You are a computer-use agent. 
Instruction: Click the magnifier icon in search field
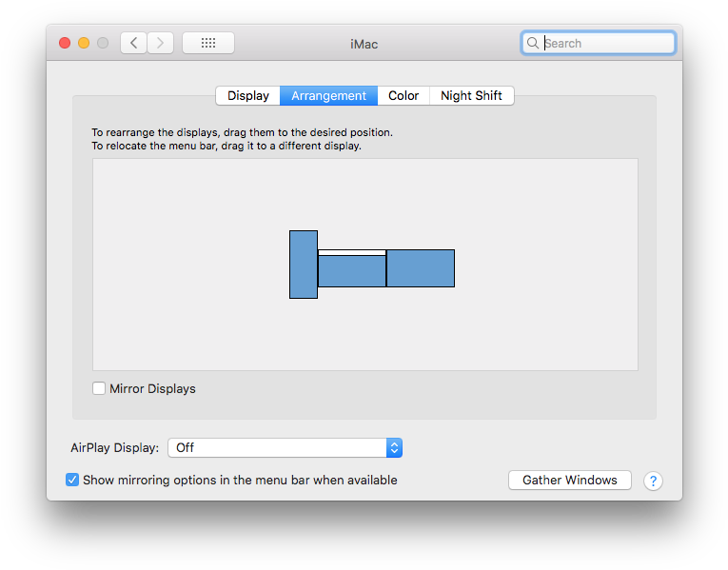(533, 43)
